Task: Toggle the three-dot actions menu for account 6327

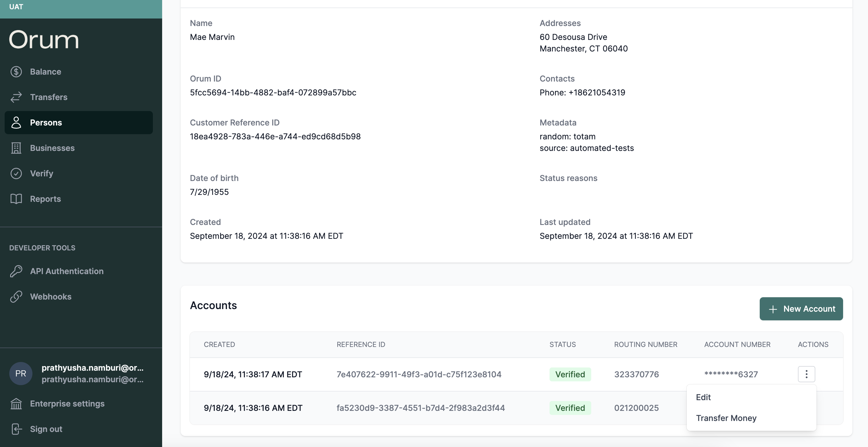Action: point(806,374)
